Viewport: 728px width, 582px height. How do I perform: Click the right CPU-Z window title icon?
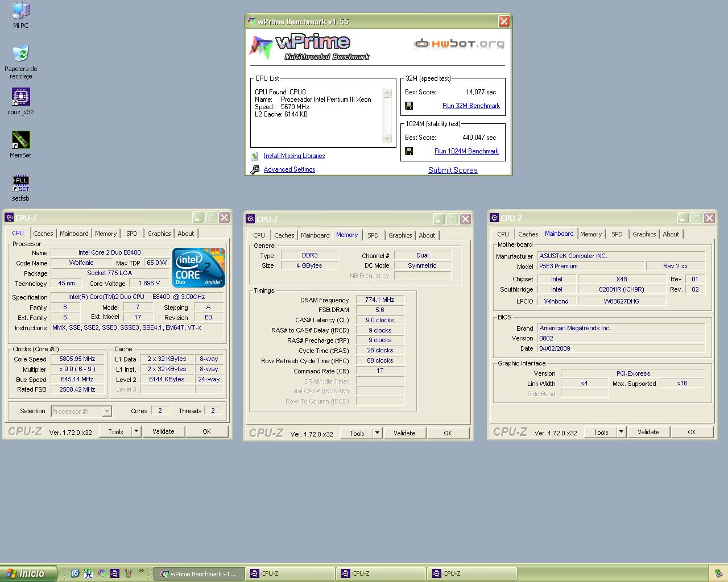point(494,218)
